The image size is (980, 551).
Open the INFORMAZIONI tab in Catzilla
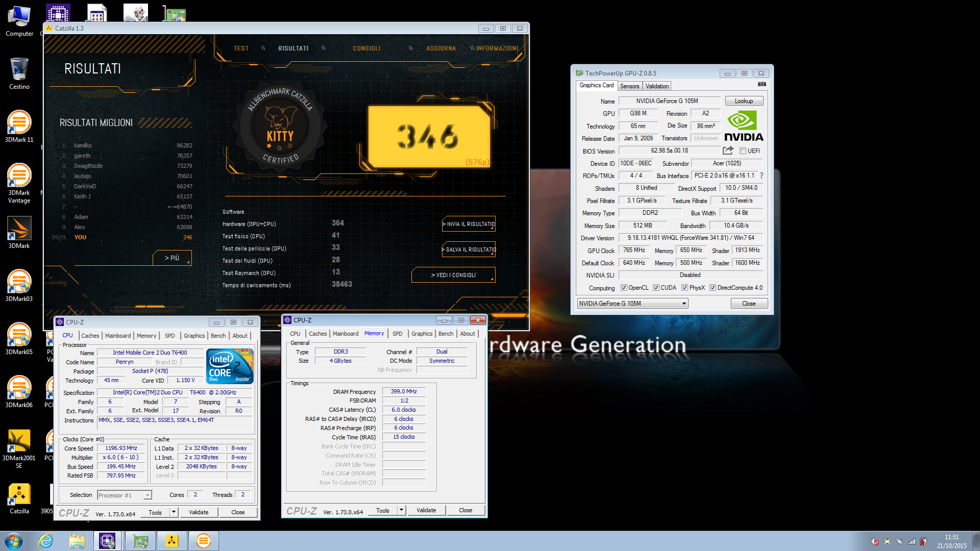497,48
